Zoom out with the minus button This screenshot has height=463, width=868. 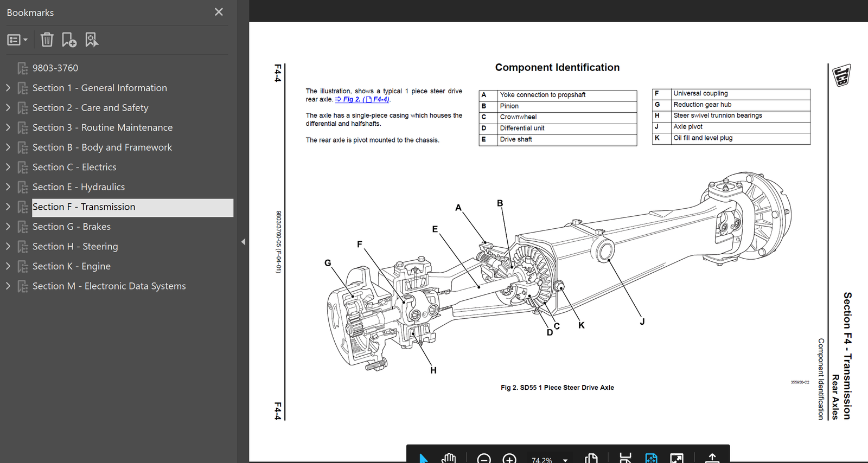click(484, 459)
